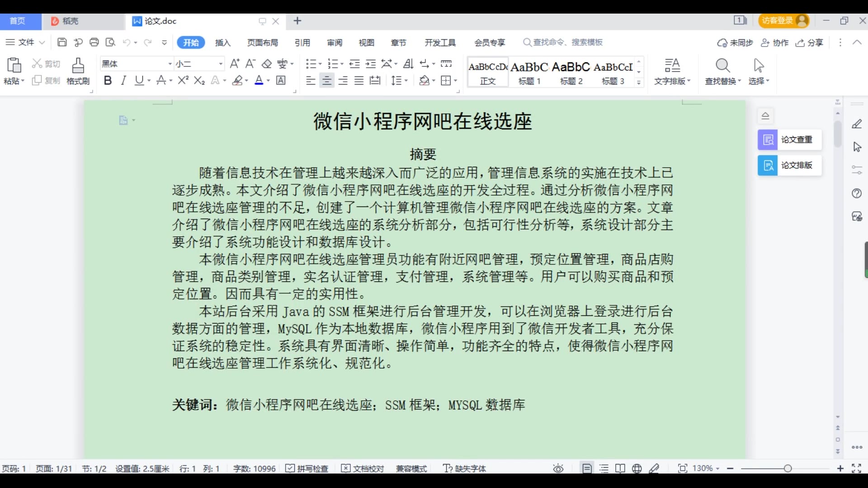Viewport: 868px width, 488px height.
Task: Apply Subscript formatting
Action: click(199, 80)
